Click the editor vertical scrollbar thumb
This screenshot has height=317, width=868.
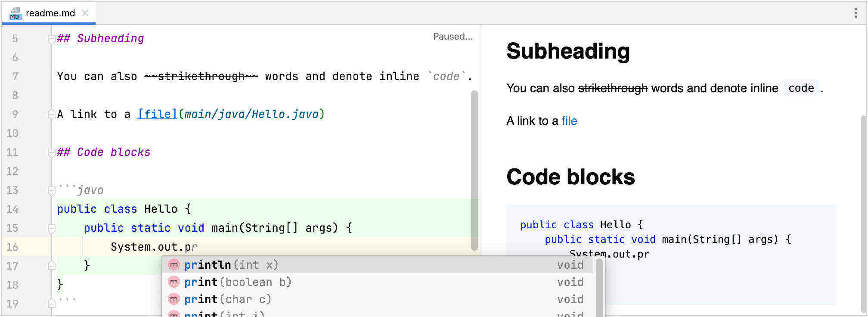click(474, 170)
